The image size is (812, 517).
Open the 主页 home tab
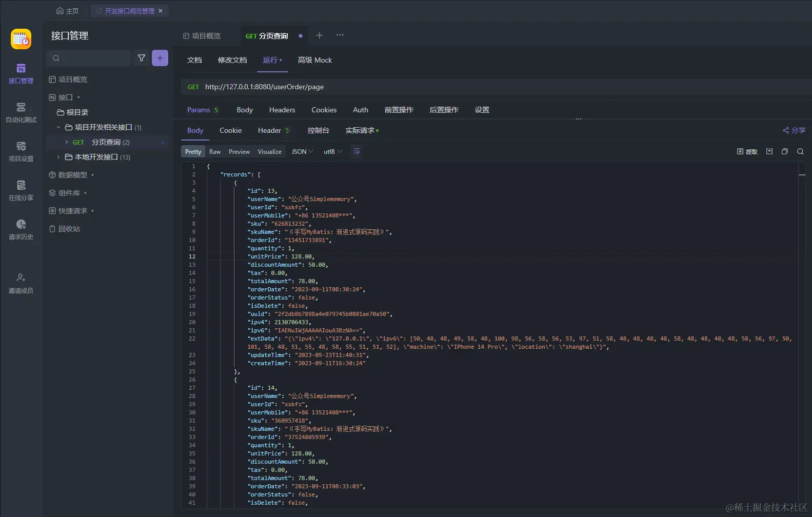[67, 11]
